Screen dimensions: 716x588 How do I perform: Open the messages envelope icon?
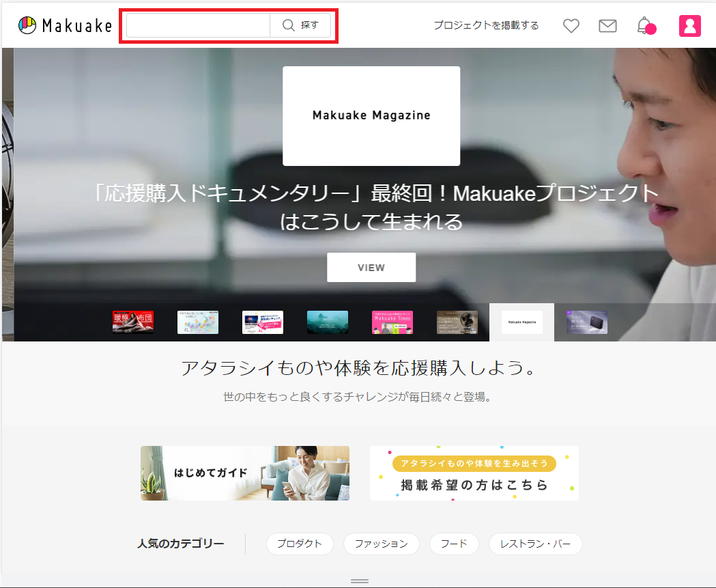click(607, 26)
